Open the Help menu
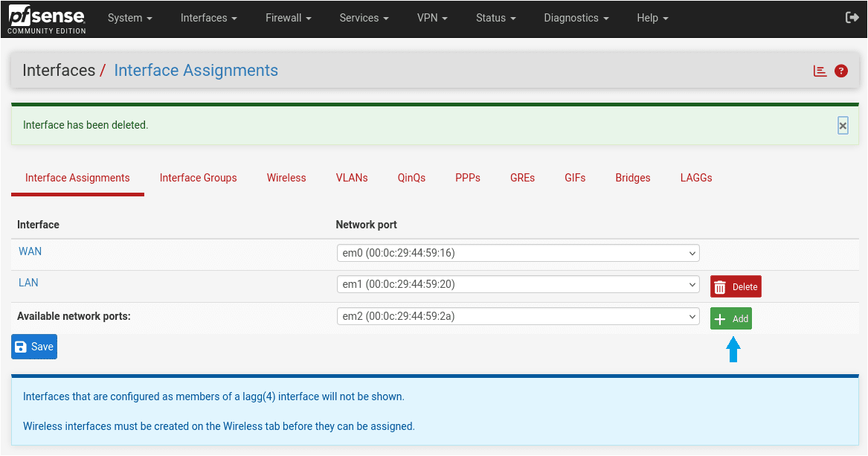This screenshot has width=868, height=456. coord(652,18)
